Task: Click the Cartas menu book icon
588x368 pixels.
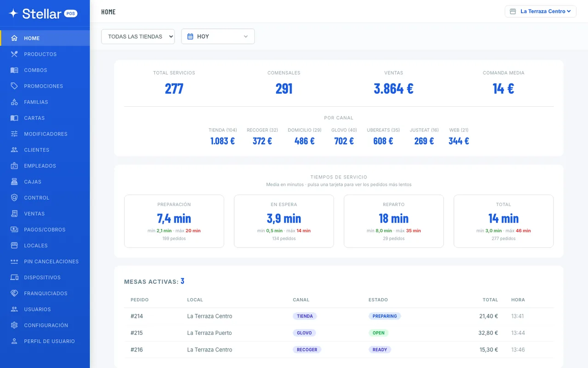Action: [14, 118]
